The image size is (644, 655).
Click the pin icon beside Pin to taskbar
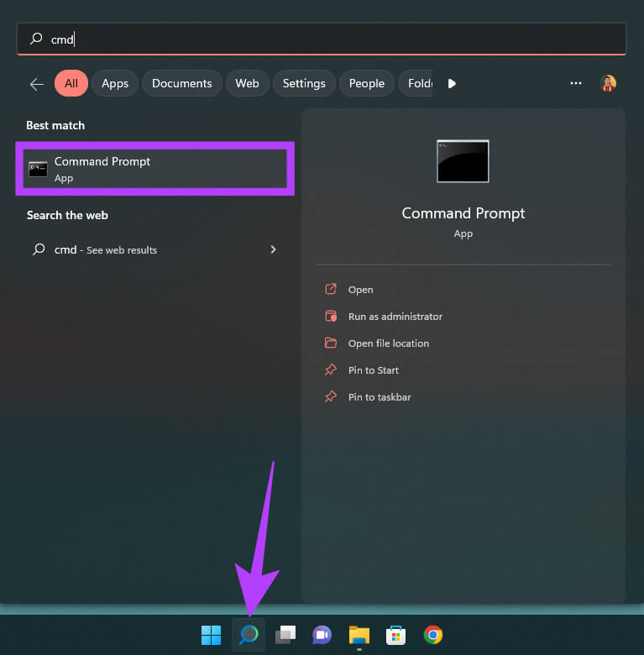[x=331, y=396]
